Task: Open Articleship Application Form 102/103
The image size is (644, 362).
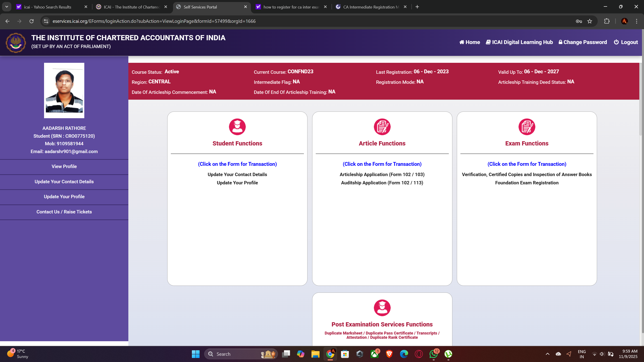Action: [x=382, y=174]
